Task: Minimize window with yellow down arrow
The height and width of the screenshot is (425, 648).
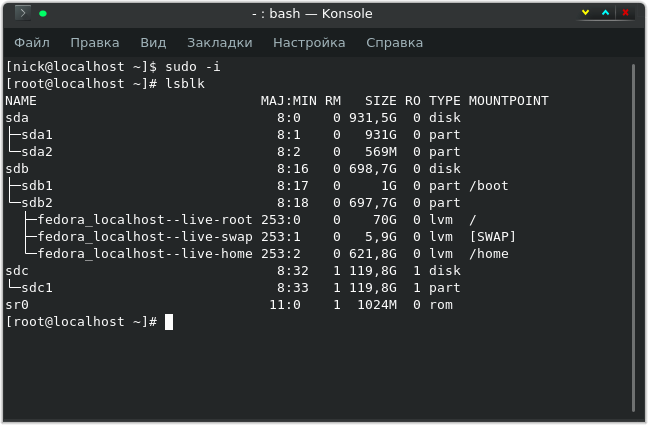Action: [x=585, y=13]
